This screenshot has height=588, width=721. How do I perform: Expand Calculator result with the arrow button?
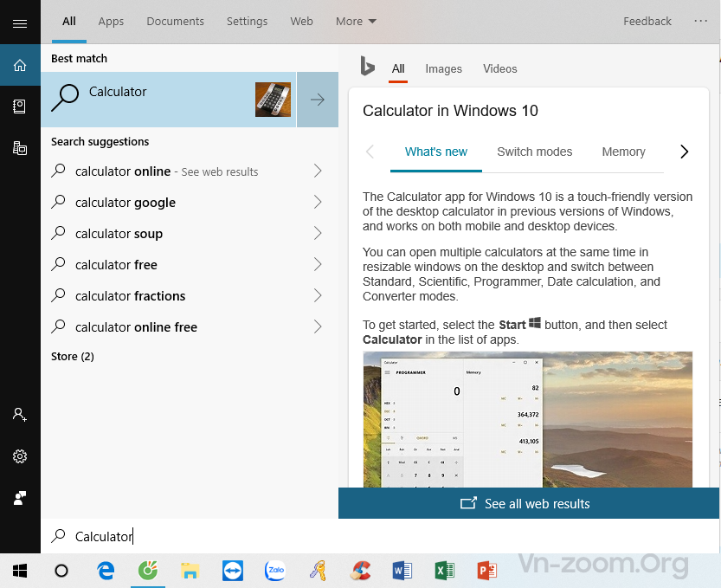point(318,100)
